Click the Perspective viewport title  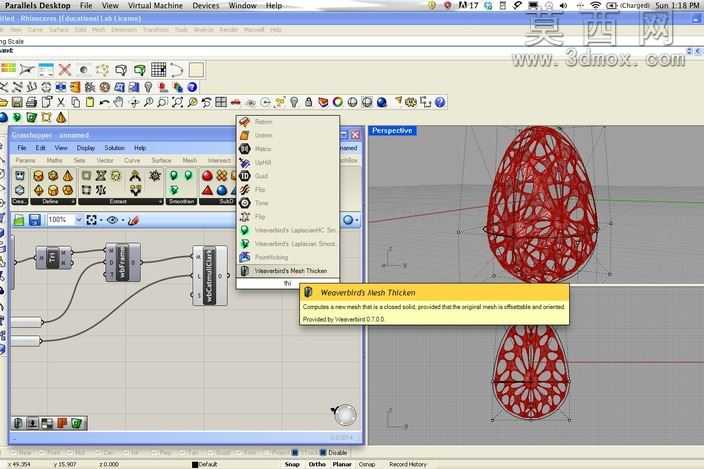click(392, 131)
